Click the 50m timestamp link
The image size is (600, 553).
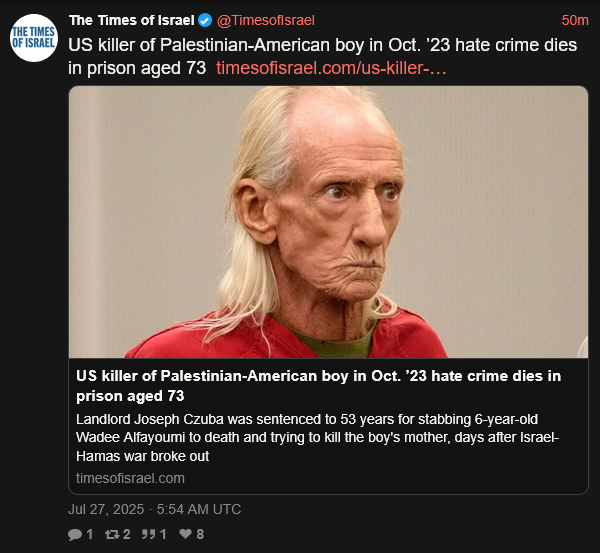575,20
